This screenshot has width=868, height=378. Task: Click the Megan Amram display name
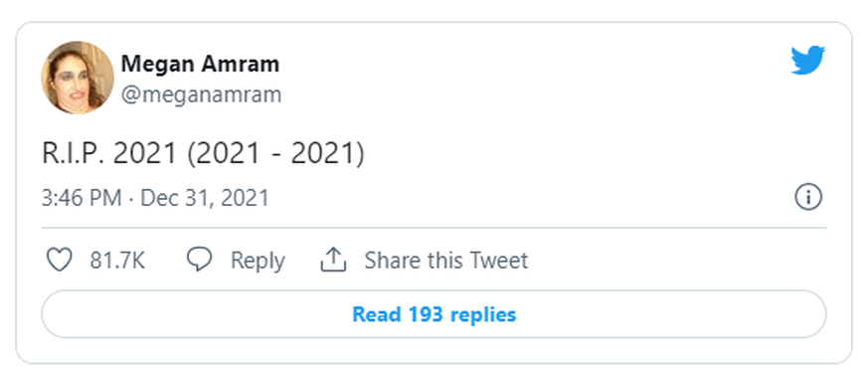pyautogui.click(x=200, y=65)
